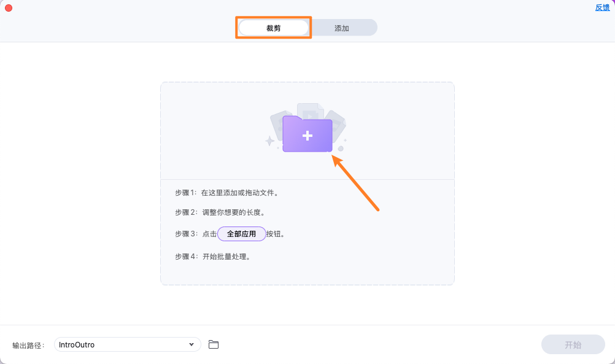Click the 输出路径 label area
Screen dimensions: 615x364
tap(29, 344)
